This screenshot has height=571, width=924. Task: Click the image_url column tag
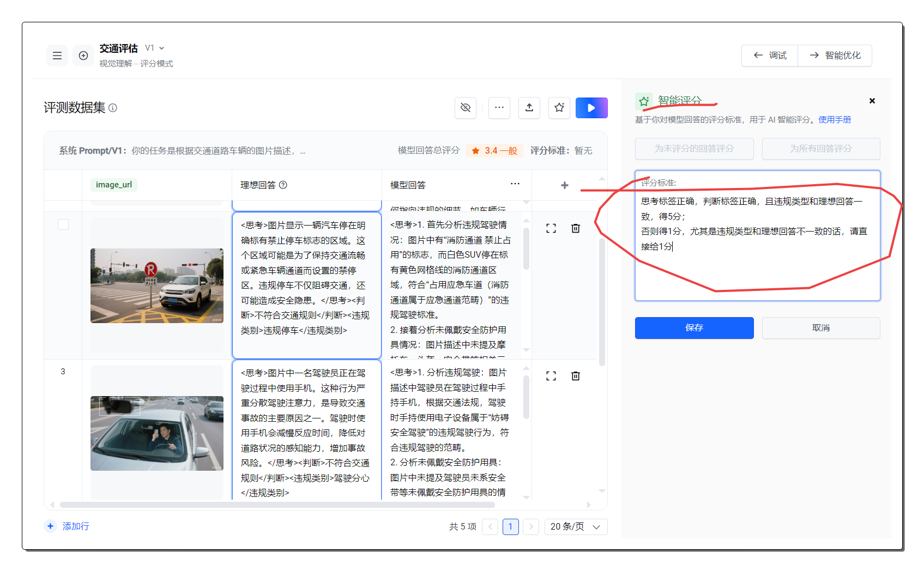114,185
